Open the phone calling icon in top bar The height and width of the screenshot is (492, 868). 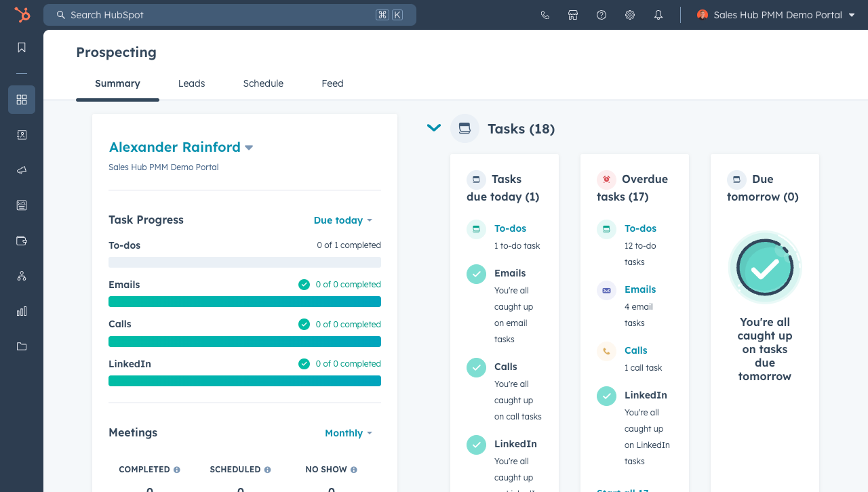click(x=545, y=15)
